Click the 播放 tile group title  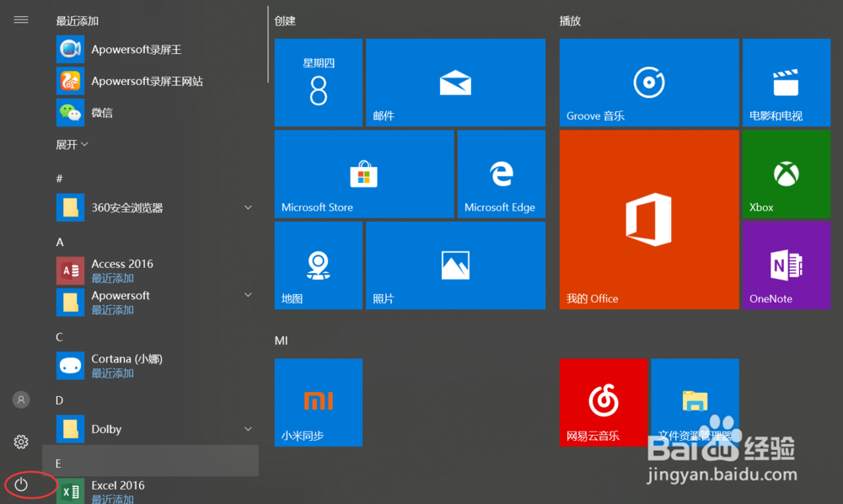tap(570, 21)
